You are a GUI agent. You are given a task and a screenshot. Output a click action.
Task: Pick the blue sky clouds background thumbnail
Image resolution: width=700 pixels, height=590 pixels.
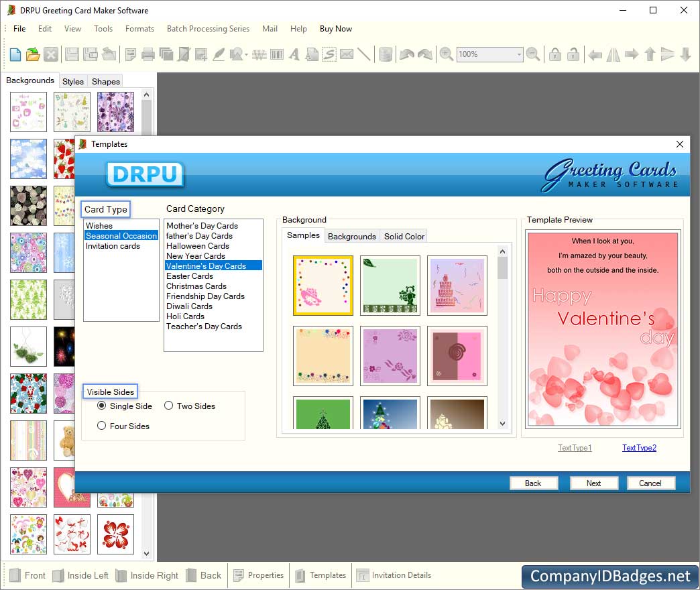(29, 159)
